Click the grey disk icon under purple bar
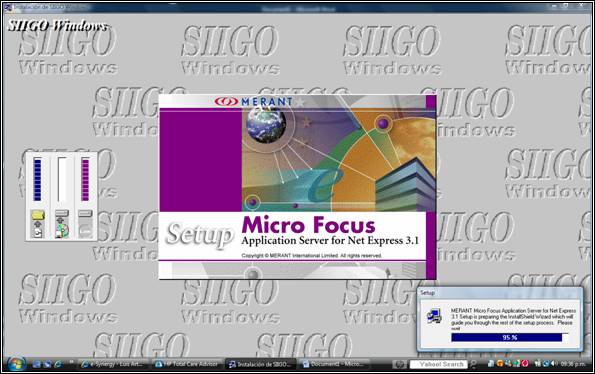This screenshot has height=374, width=595. click(x=85, y=225)
